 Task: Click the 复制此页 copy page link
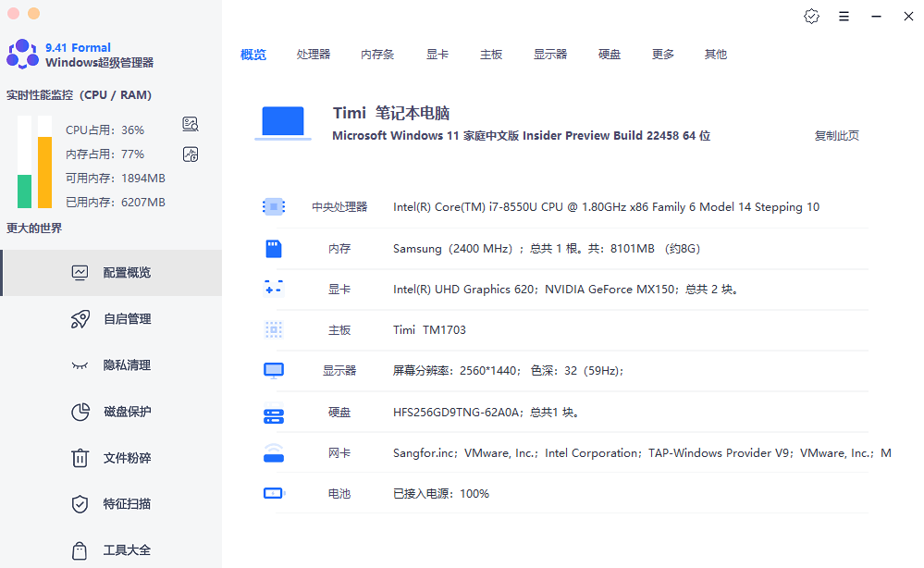pos(837,135)
